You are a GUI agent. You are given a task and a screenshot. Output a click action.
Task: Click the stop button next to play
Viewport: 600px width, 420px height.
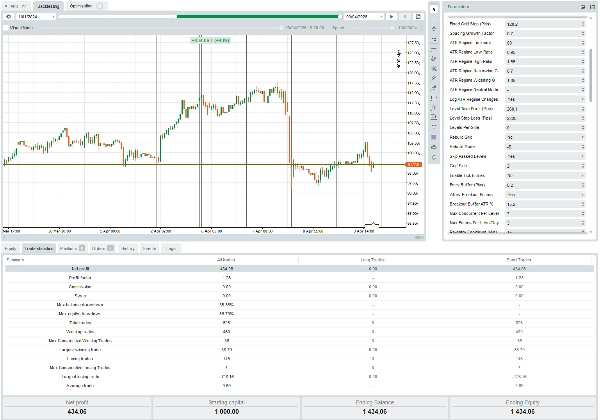(x=405, y=16)
